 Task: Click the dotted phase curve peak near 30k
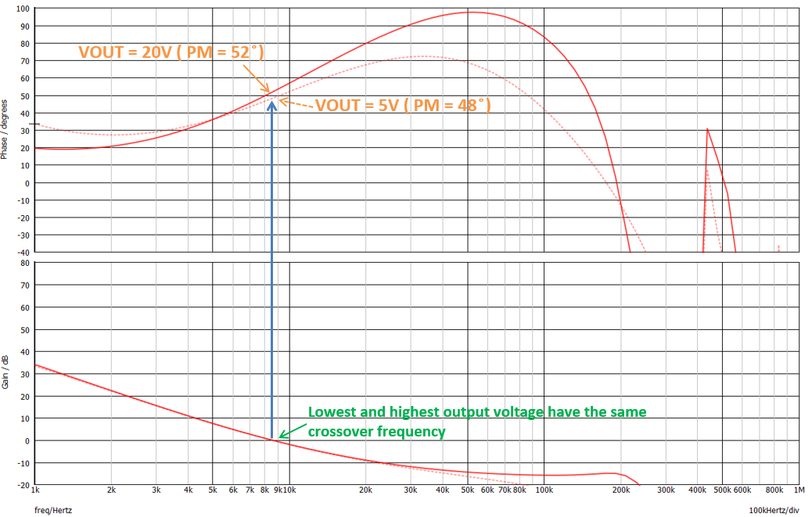pos(422,56)
